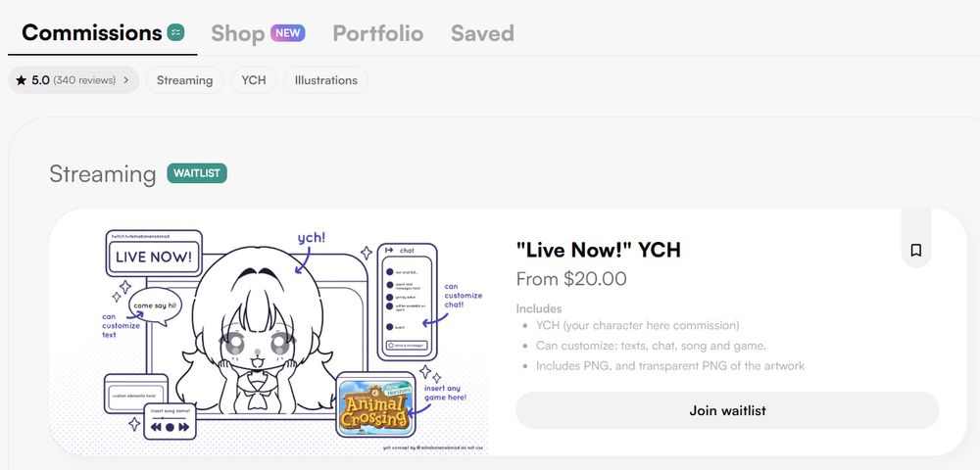Click the rewind icon in the artwork

(x=156, y=427)
